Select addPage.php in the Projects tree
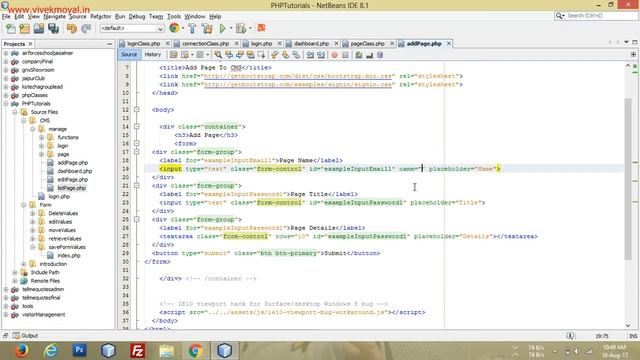The height and width of the screenshot is (360, 640). pos(72,162)
